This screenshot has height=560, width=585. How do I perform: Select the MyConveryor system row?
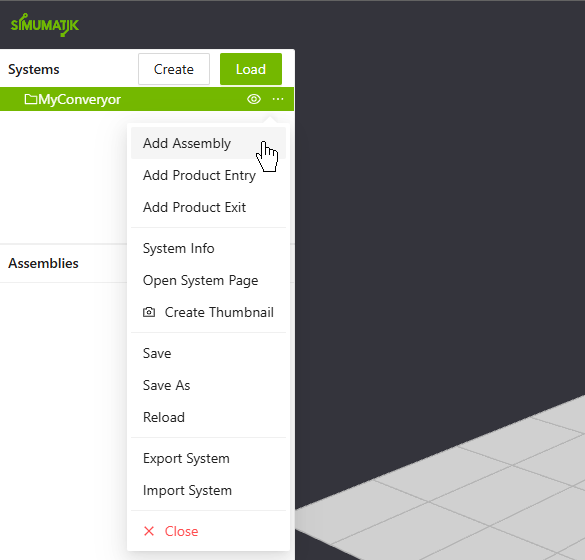[147, 99]
